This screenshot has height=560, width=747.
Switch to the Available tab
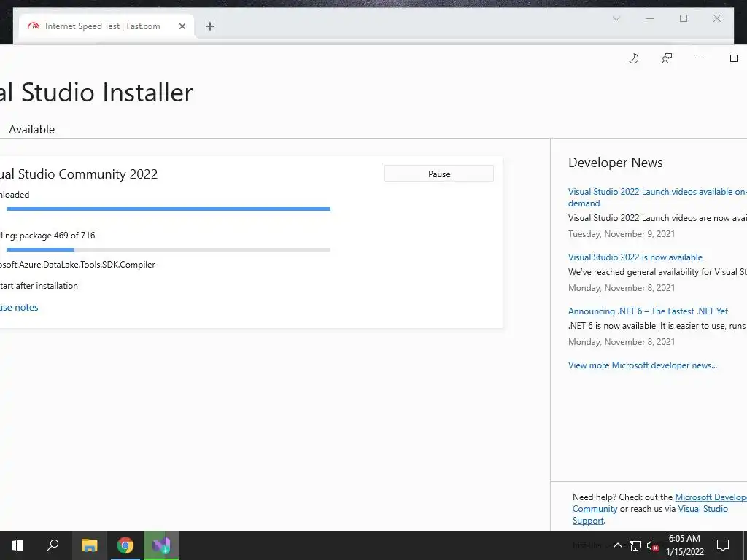click(31, 130)
